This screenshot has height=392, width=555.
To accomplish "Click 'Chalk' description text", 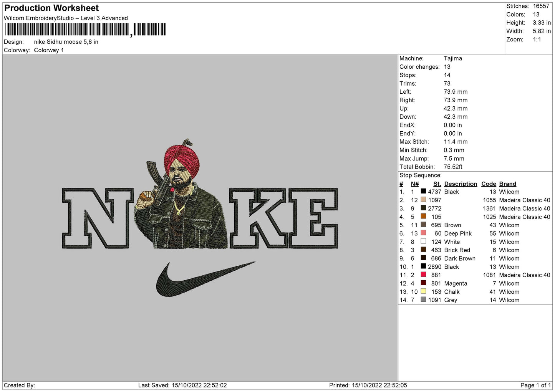I will [452, 292].
